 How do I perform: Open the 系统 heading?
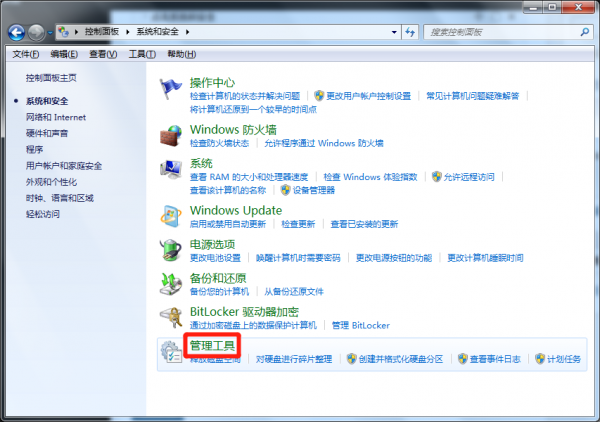[x=201, y=163]
